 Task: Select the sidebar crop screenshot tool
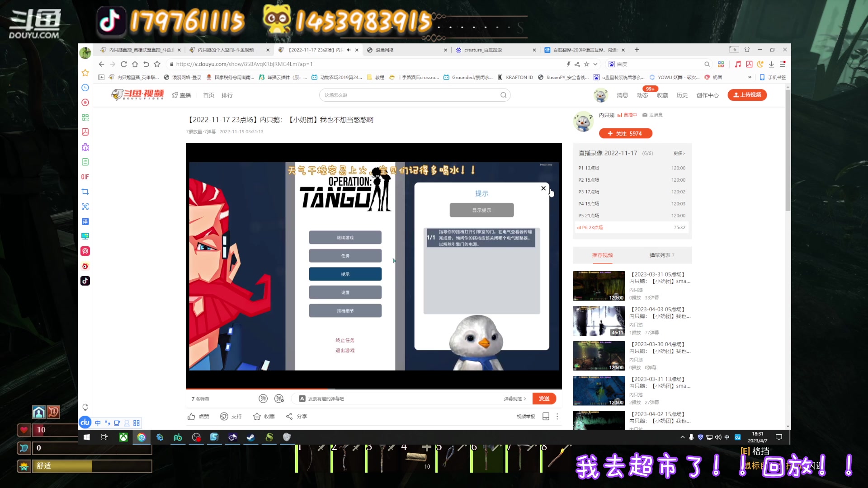pyautogui.click(x=85, y=192)
